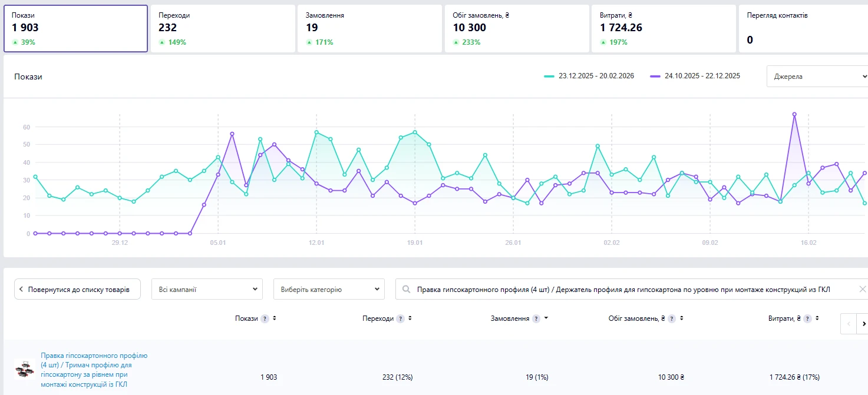Go to next table columns with right arrow
Viewport: 868px width, 395px height.
pyautogui.click(x=863, y=323)
